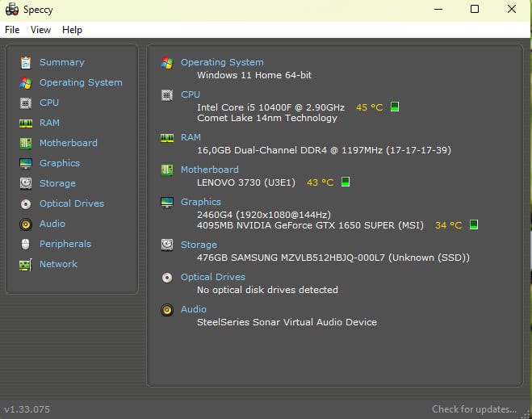Click the v1.33.075 version label

click(x=27, y=409)
